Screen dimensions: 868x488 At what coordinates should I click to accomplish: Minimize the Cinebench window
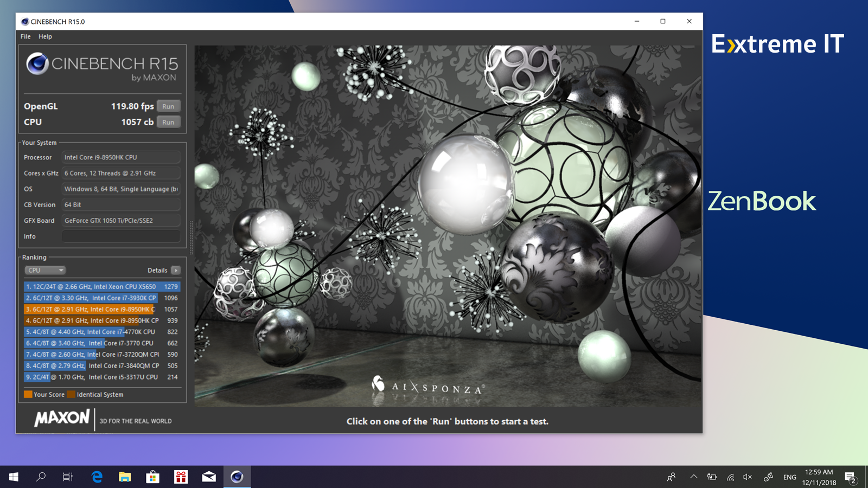[637, 21]
